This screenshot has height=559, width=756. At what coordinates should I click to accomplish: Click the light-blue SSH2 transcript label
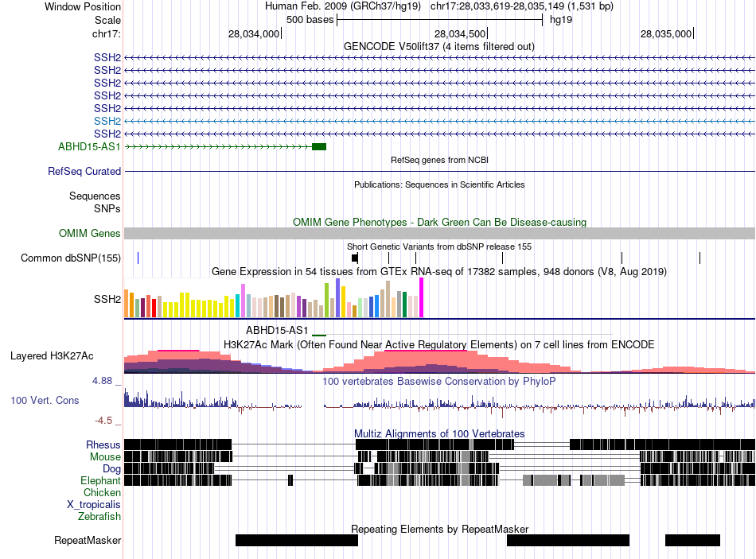[x=107, y=121]
